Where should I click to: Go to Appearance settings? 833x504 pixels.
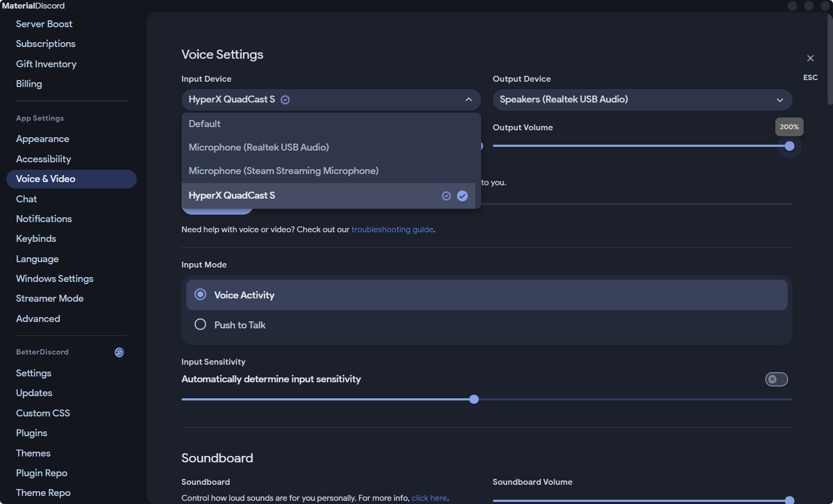(43, 139)
